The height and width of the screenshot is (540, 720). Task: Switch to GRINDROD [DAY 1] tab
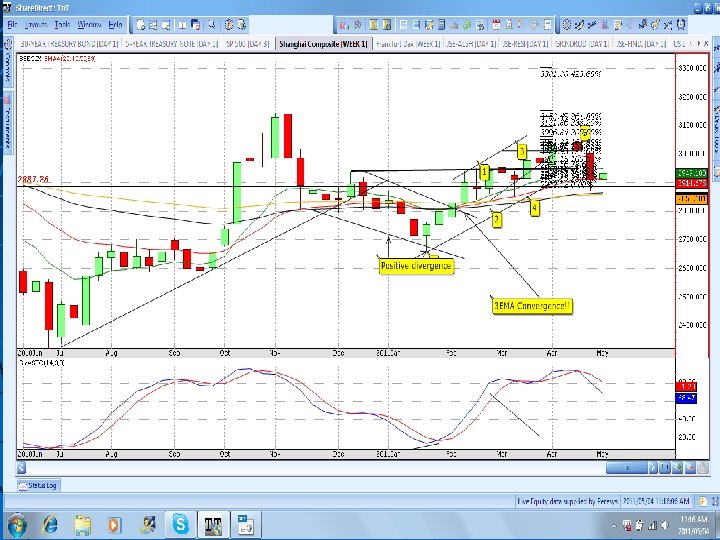pyautogui.click(x=581, y=44)
